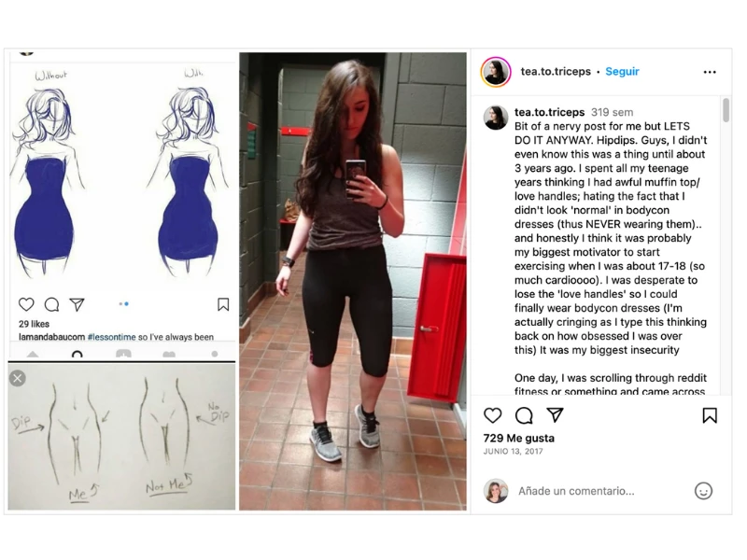Like the post with heart icon above 729 Me gusta

pyautogui.click(x=493, y=415)
